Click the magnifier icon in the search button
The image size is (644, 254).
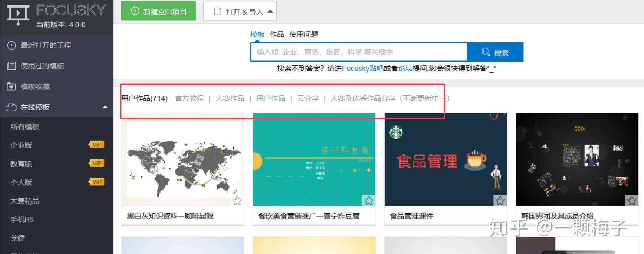[x=486, y=52]
